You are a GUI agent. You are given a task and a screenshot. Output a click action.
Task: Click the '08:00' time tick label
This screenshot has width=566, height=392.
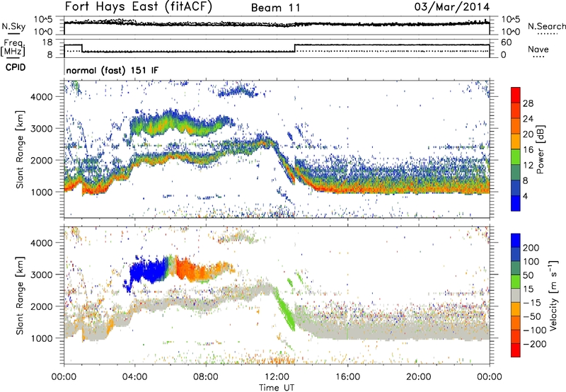pyautogui.click(x=206, y=377)
